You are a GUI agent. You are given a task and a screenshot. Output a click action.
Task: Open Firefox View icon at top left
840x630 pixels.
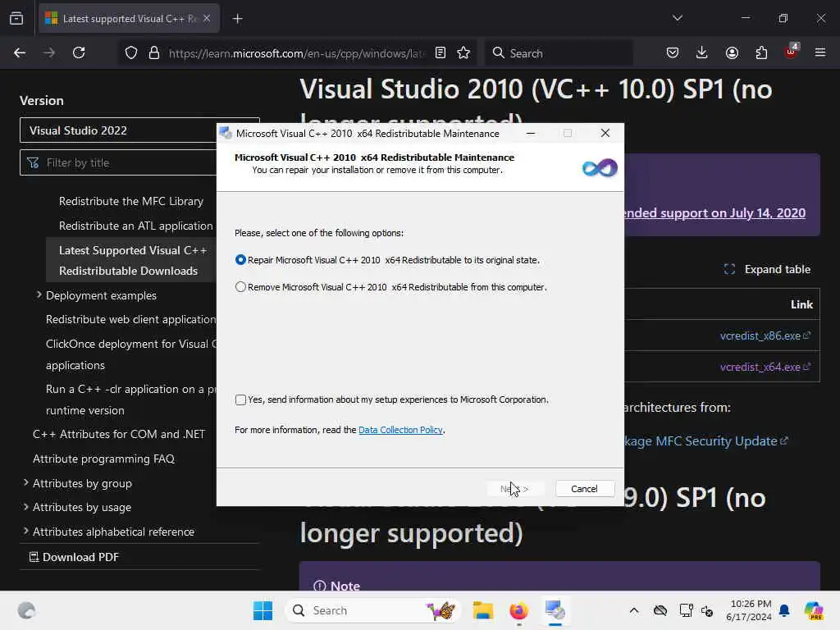click(x=16, y=19)
